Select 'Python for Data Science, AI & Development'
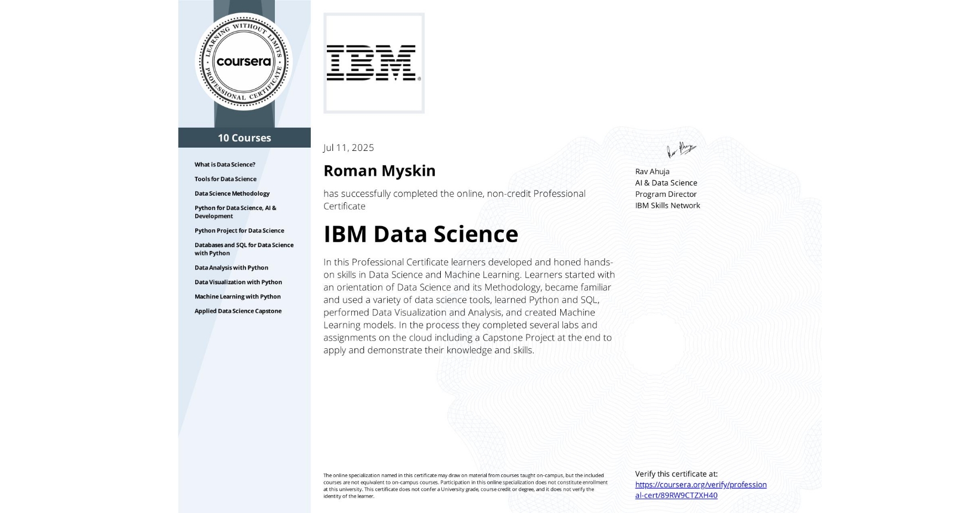The height and width of the screenshot is (513, 980). tap(236, 212)
